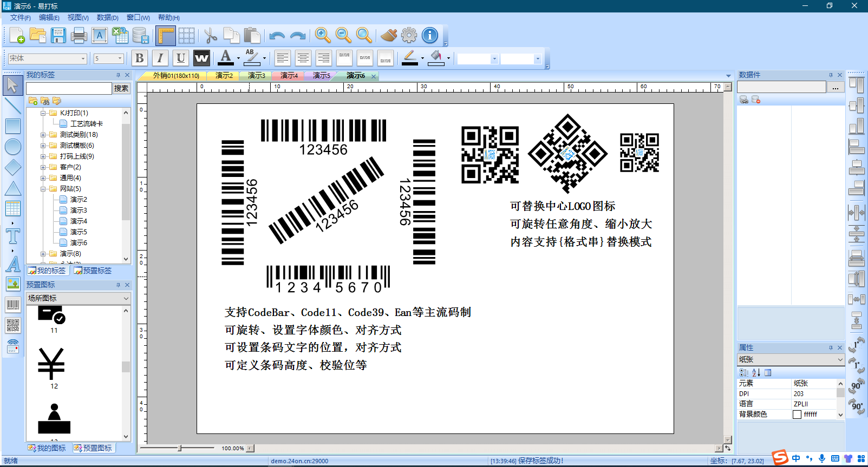Open settings with the gear icon
This screenshot has height=467, width=868.
[409, 36]
